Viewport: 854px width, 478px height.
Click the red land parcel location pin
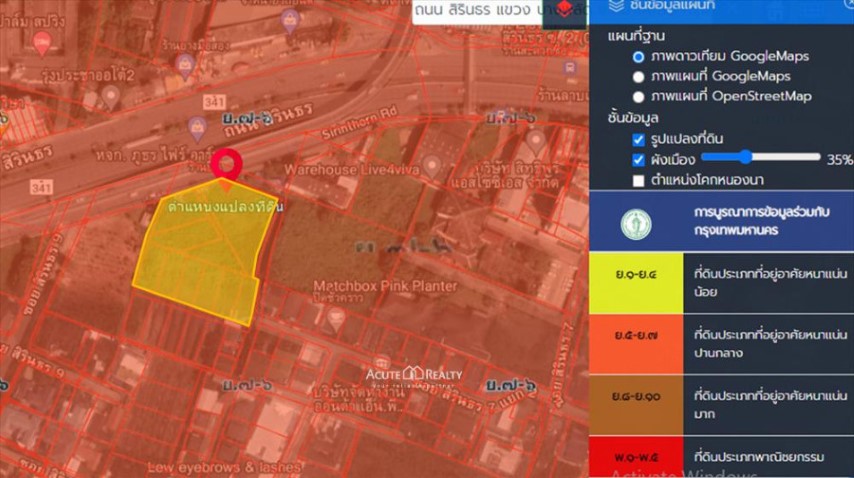point(228,165)
